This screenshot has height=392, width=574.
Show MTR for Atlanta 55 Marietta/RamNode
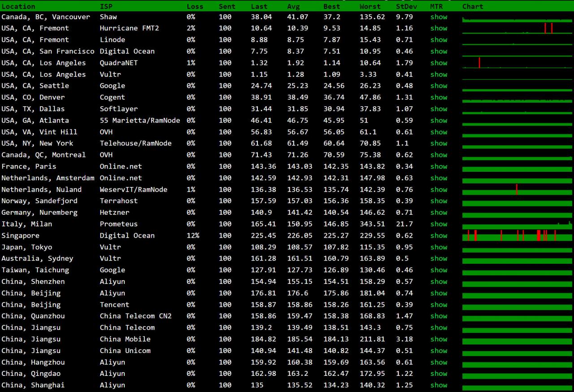[439, 121]
